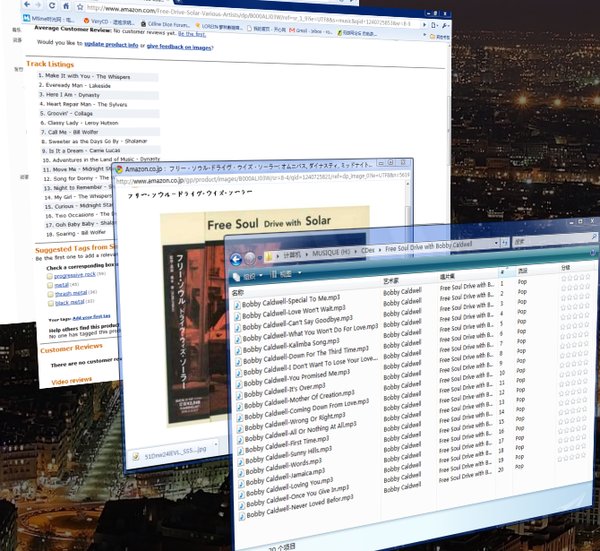
Task: Click the Free Soul Drive with Solar album cover
Action: pyautogui.click(x=265, y=318)
